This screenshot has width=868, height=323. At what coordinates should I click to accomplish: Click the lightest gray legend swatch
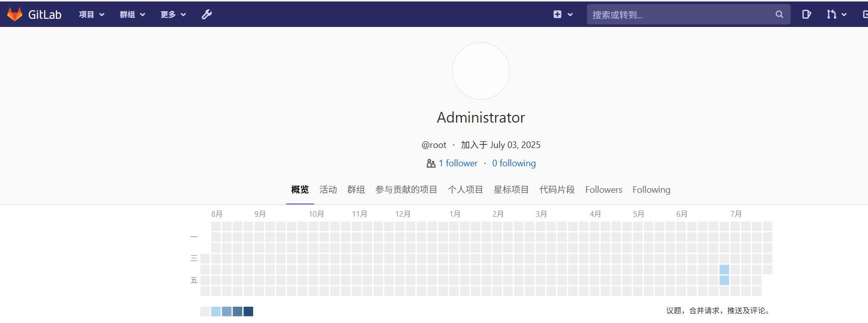[205, 311]
